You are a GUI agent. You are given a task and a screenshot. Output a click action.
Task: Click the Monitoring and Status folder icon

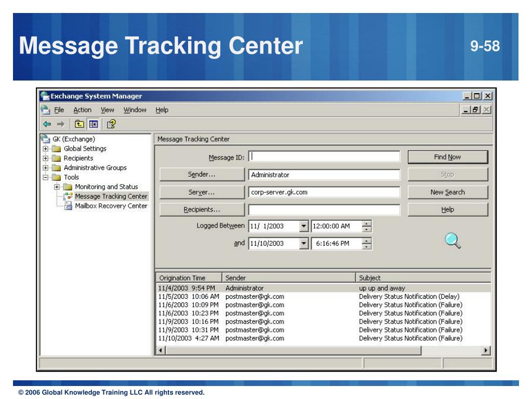click(x=68, y=187)
